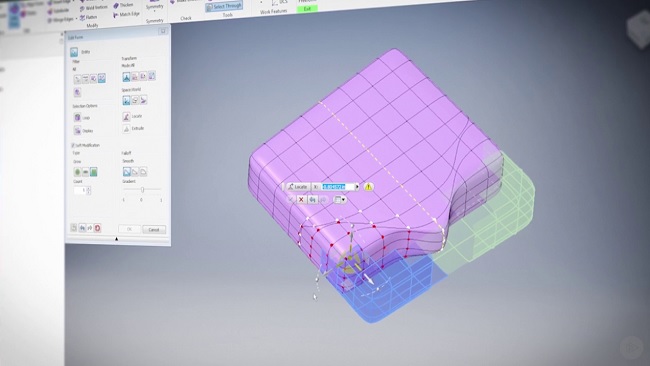Screen dimensions: 650x366
Task: Click the green Exit button in ribbon
Action: point(307,9)
